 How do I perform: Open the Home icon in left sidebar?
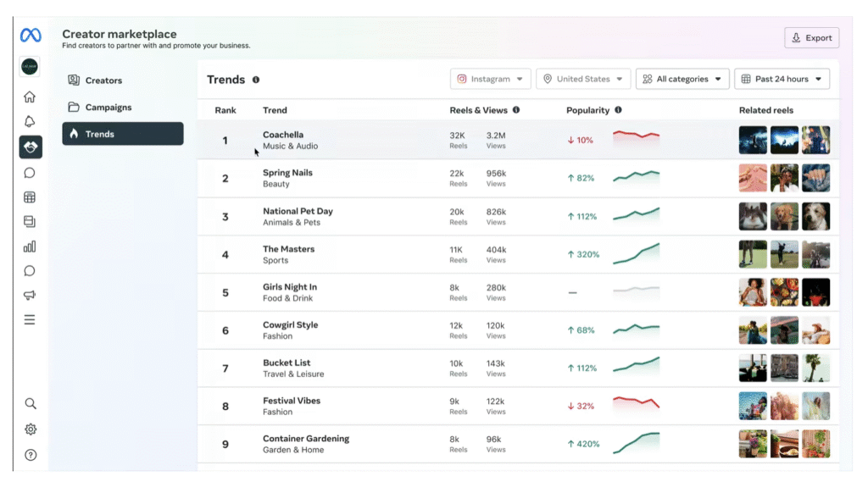click(30, 97)
